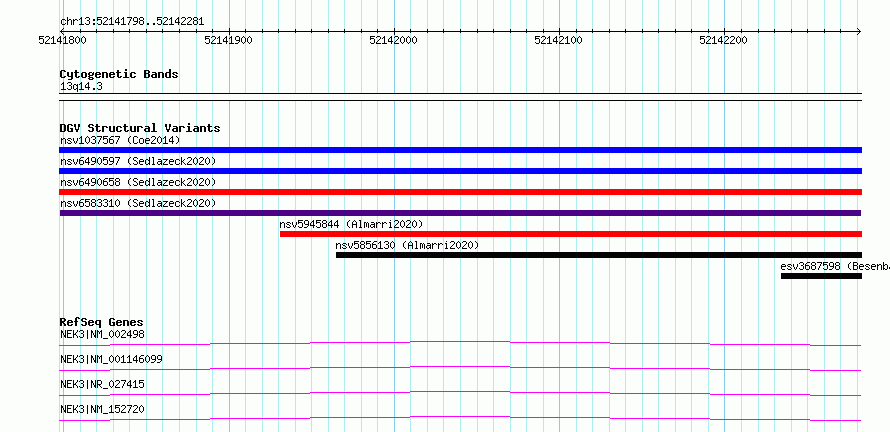Select the 13q14.3 band label
The image size is (890, 432).
(81, 87)
